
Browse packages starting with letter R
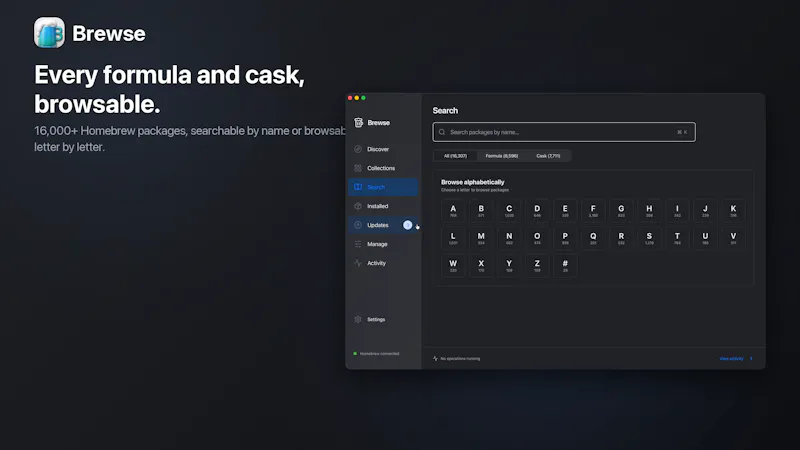(621, 238)
